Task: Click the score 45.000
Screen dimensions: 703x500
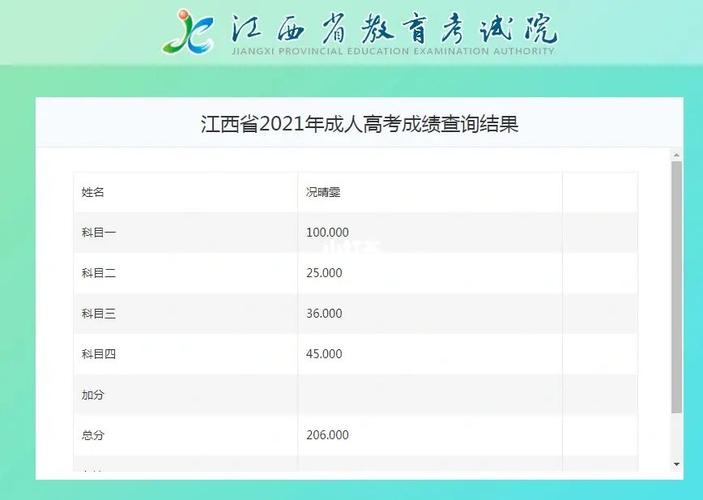Action: coord(324,354)
